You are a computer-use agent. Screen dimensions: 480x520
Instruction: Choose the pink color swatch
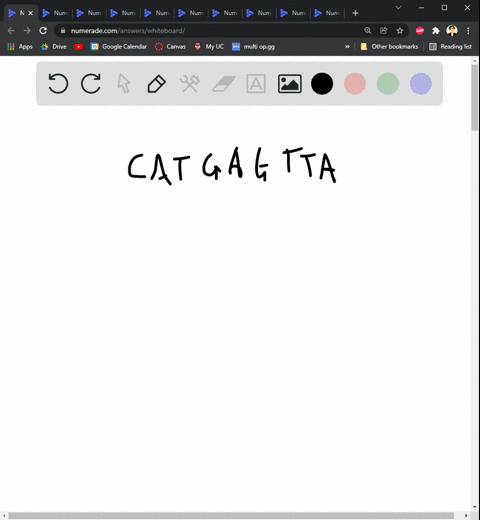355,83
